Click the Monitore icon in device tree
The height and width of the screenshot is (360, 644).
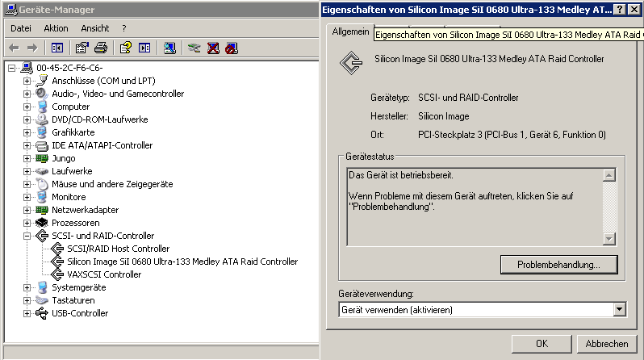(42, 197)
